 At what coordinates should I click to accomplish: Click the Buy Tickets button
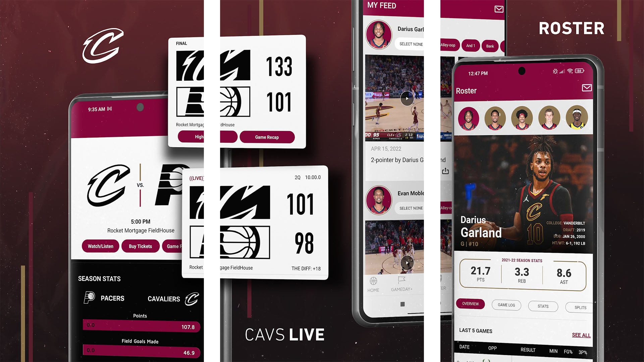pos(140,246)
